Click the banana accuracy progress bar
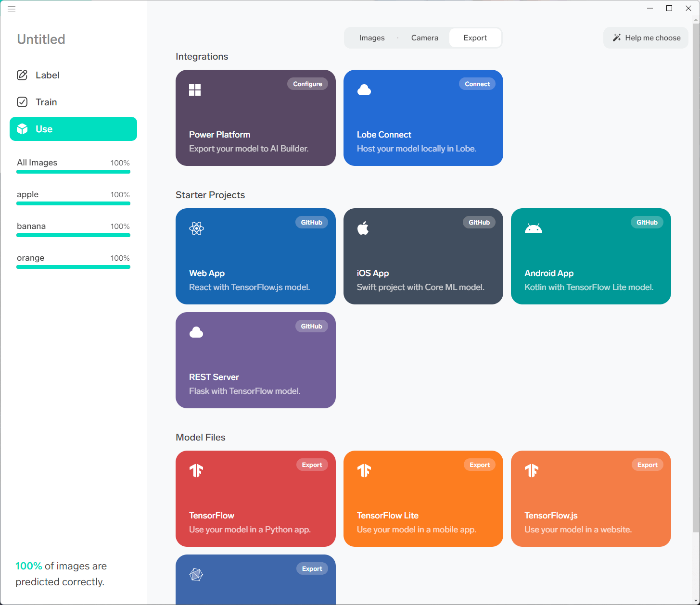This screenshot has width=700, height=605. (x=73, y=235)
